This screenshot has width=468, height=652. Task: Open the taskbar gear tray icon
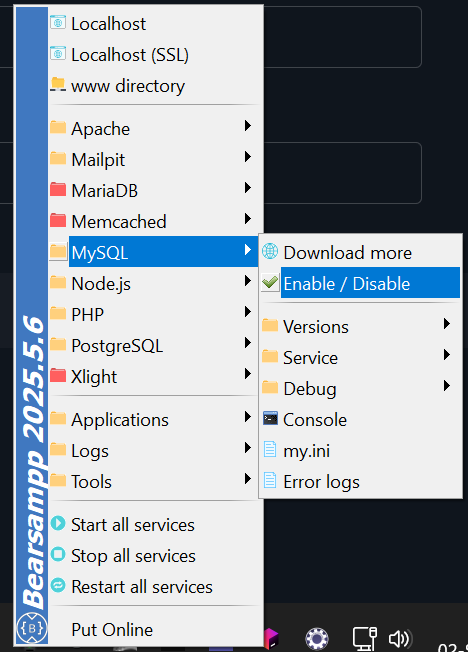[317, 638]
